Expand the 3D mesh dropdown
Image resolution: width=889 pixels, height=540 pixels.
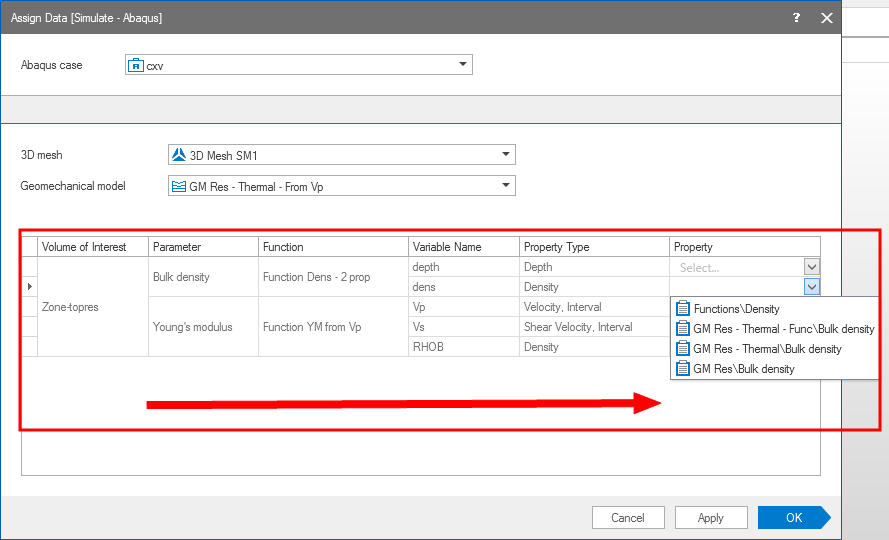pos(505,155)
